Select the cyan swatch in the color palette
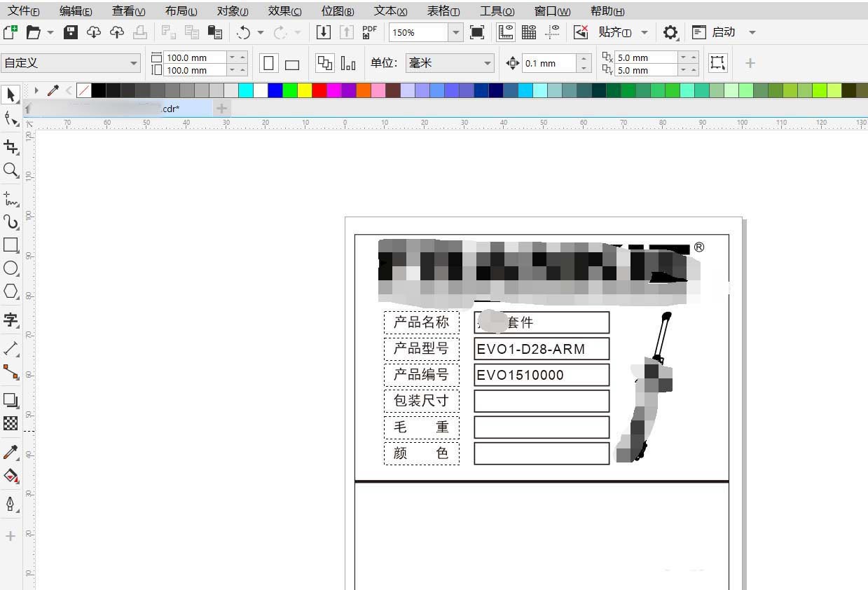This screenshot has width=868, height=590. [245, 90]
